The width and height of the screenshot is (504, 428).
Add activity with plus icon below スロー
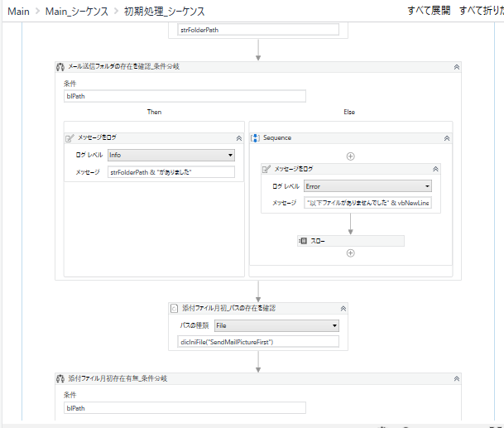coord(350,253)
